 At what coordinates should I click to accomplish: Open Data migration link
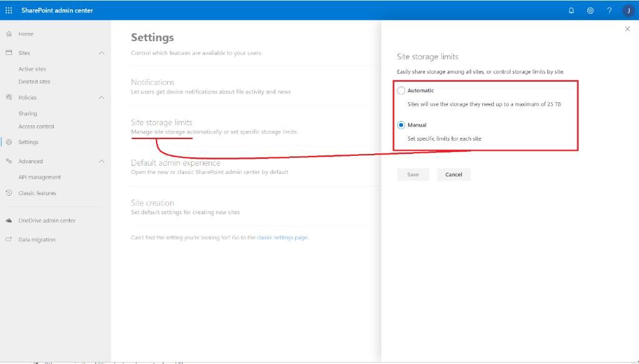[x=37, y=239]
